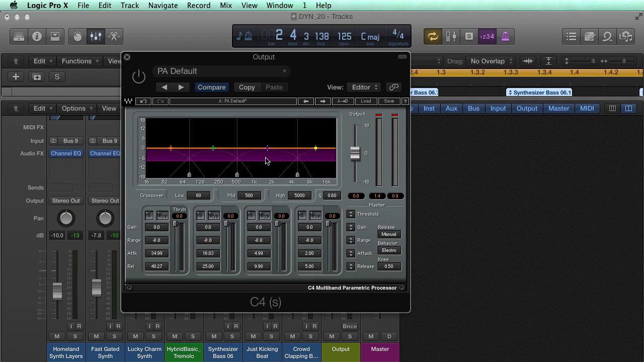Toggle the purple Metronome button
Viewport: 644px width, 362px height.
coord(505,36)
